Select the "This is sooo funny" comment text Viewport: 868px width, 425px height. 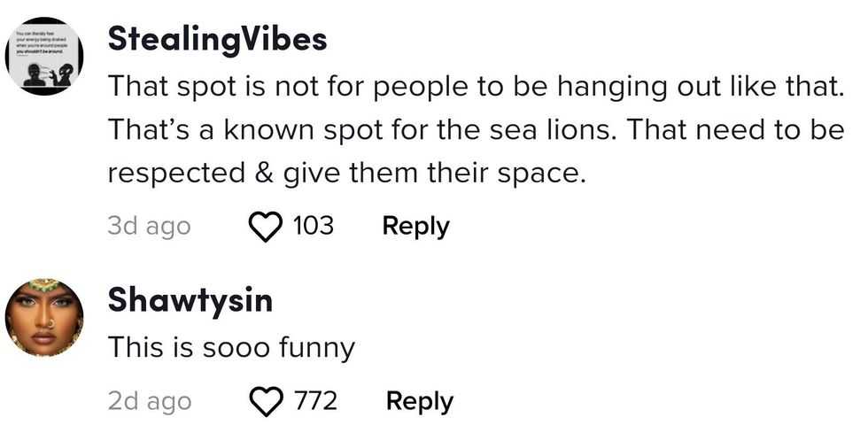coord(231,347)
